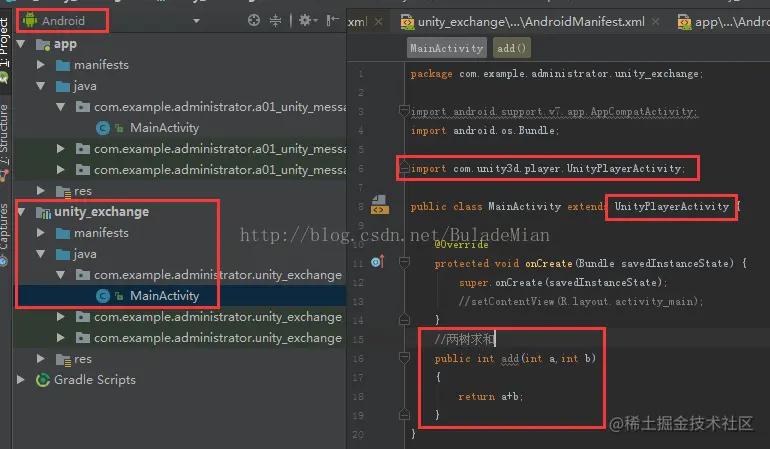Fold the onCreate method at line 11
The width and height of the screenshot is (770, 449).
(404, 263)
